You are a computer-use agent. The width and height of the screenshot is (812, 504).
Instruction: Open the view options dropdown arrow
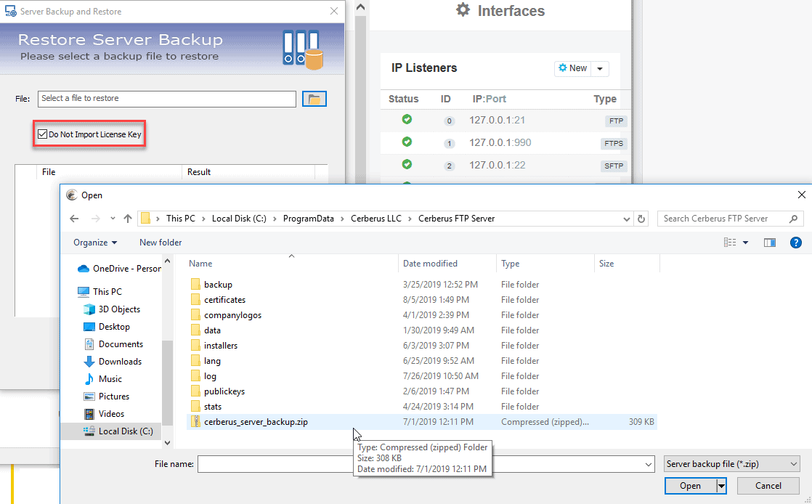pos(745,243)
